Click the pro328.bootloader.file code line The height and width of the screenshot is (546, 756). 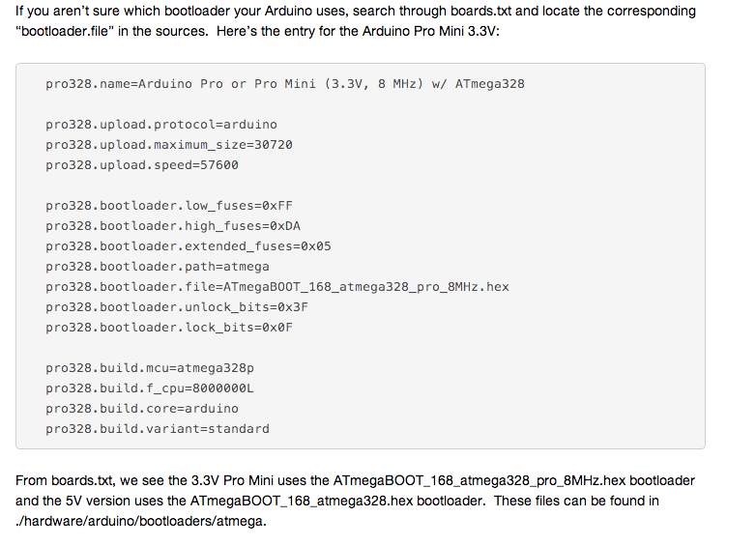(276, 287)
